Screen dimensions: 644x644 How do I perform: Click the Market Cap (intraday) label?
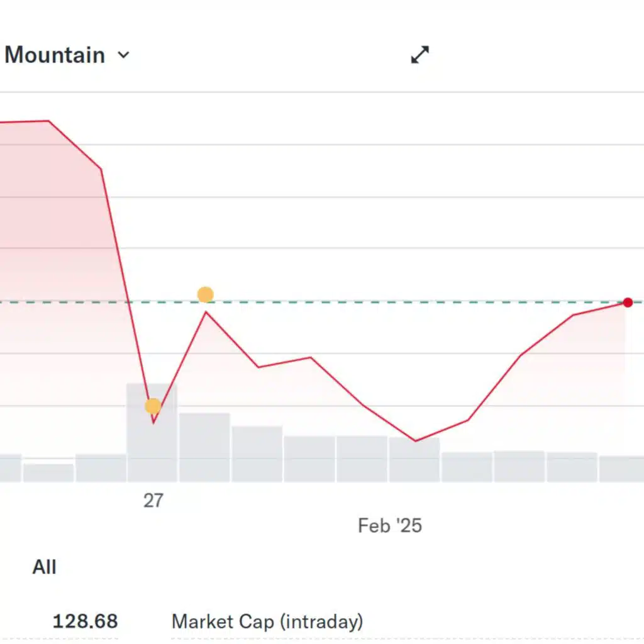coord(267,621)
